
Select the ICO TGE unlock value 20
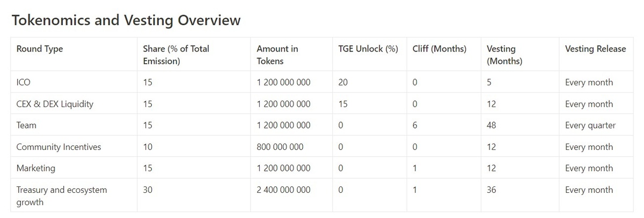click(343, 82)
